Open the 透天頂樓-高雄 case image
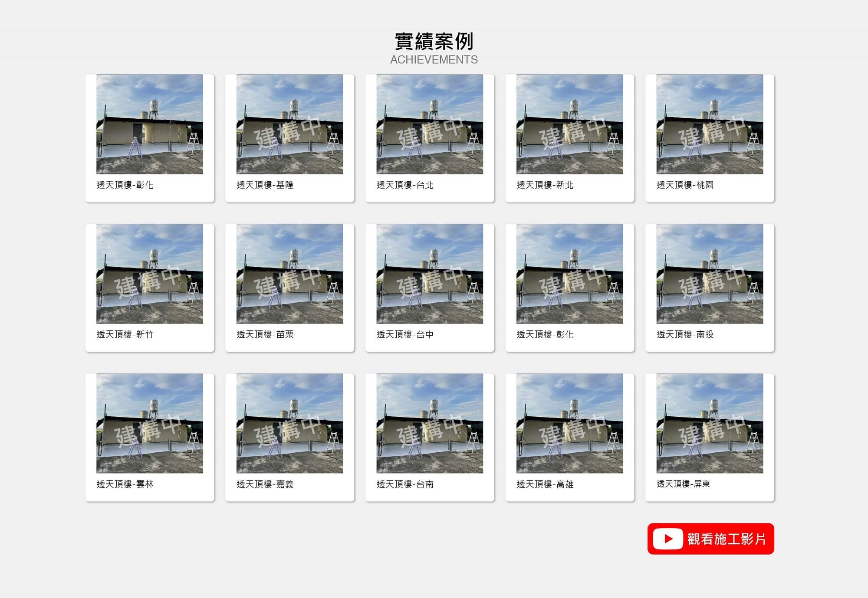This screenshot has height=598, width=868. (569, 423)
